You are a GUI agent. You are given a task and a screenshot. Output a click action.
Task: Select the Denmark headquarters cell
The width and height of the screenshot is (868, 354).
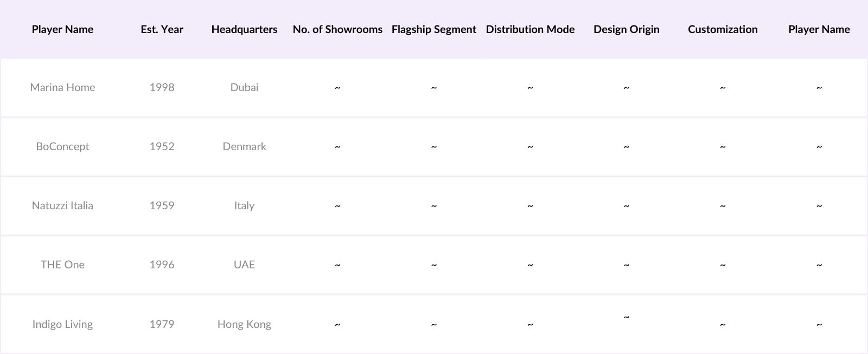click(x=244, y=146)
